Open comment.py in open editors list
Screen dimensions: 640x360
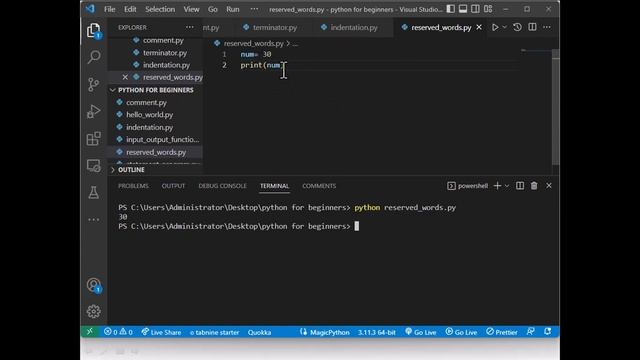(163, 40)
